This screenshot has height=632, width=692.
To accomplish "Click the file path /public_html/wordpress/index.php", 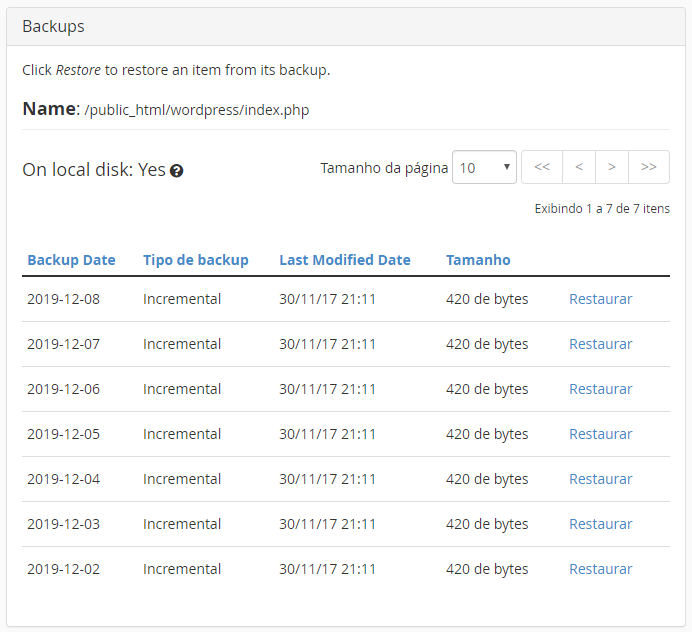I will [197, 110].
